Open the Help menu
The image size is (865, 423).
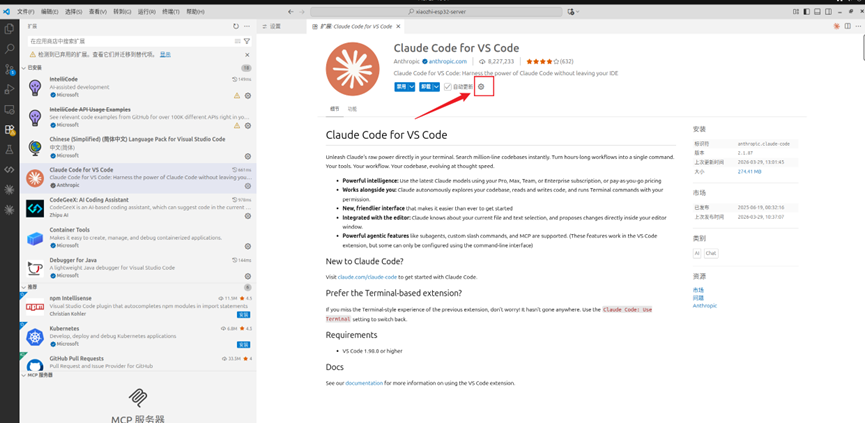point(195,12)
